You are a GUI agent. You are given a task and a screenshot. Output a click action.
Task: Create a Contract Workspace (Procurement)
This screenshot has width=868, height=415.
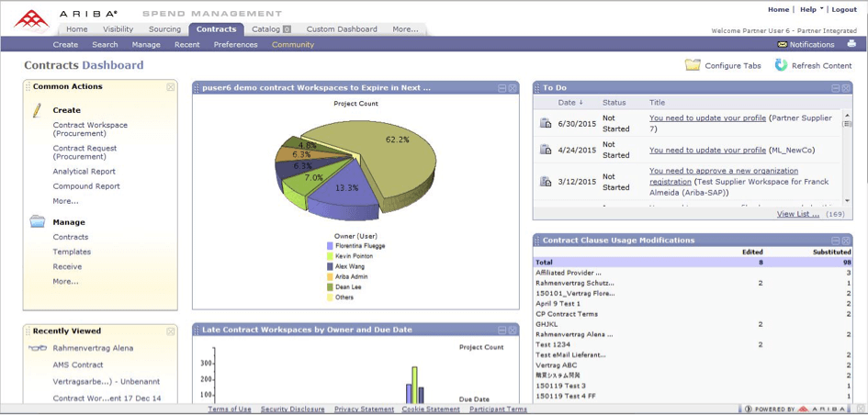pyautogui.click(x=90, y=129)
